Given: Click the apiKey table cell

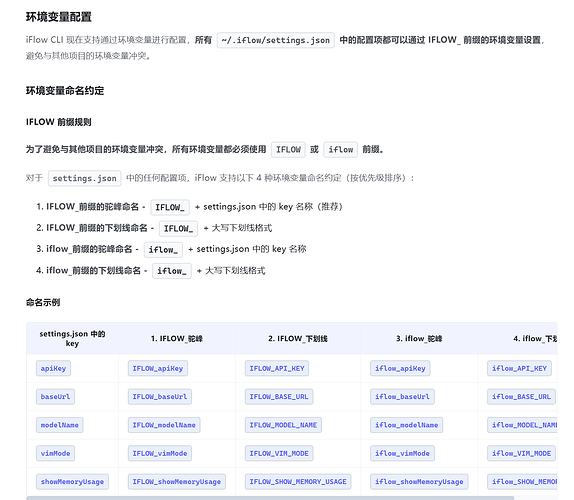Looking at the screenshot, I should (53, 368).
